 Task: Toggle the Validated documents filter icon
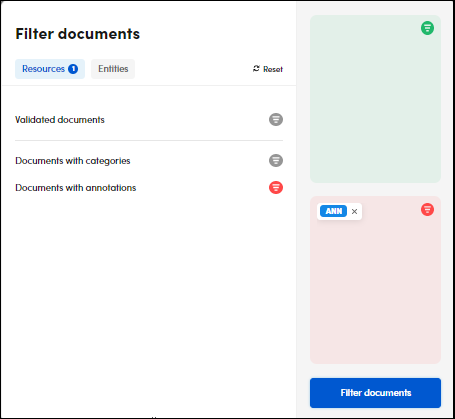tap(276, 119)
